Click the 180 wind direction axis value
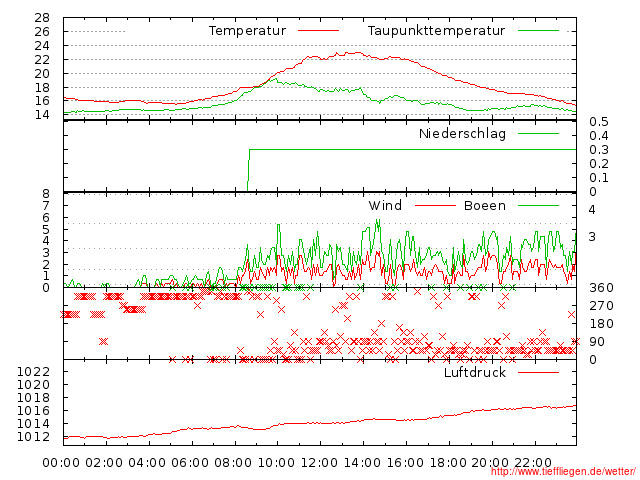This screenshot has width=640, height=480. click(x=601, y=324)
